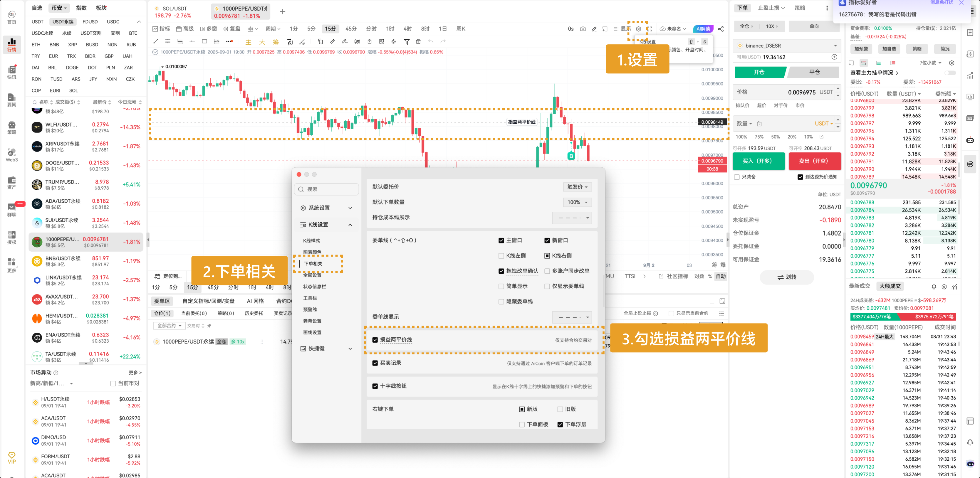Click AI解读 button
The height and width of the screenshot is (478, 980).
[x=703, y=29]
